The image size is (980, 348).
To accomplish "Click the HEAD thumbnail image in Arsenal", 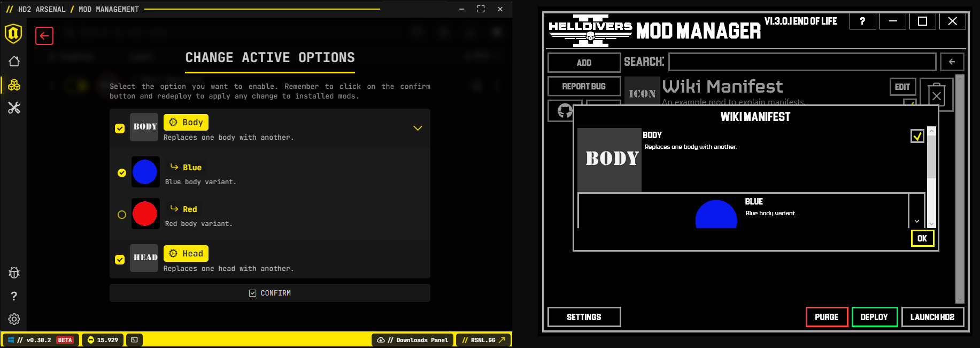I will tap(144, 258).
